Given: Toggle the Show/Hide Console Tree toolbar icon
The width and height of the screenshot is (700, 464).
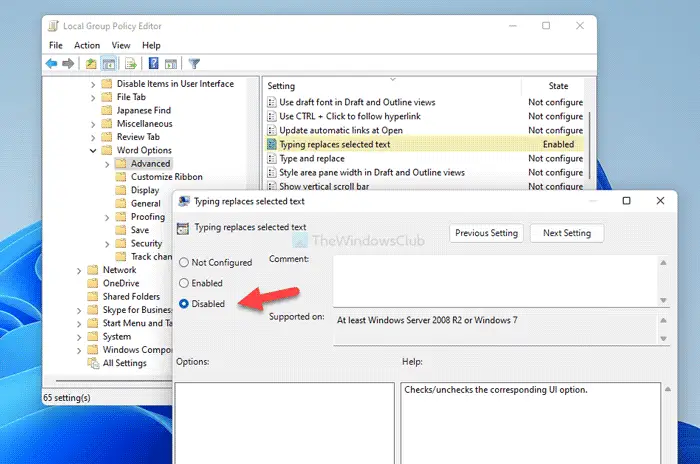Looking at the screenshot, I should click(x=109, y=64).
